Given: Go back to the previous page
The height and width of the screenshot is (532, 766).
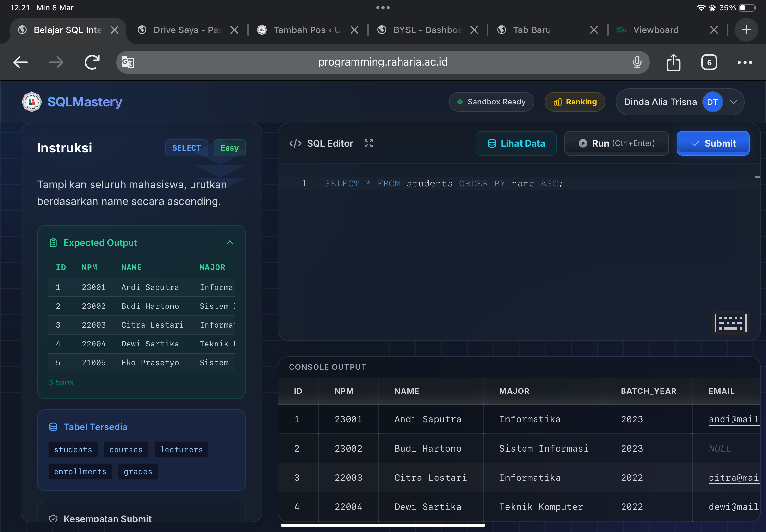Looking at the screenshot, I should point(20,62).
